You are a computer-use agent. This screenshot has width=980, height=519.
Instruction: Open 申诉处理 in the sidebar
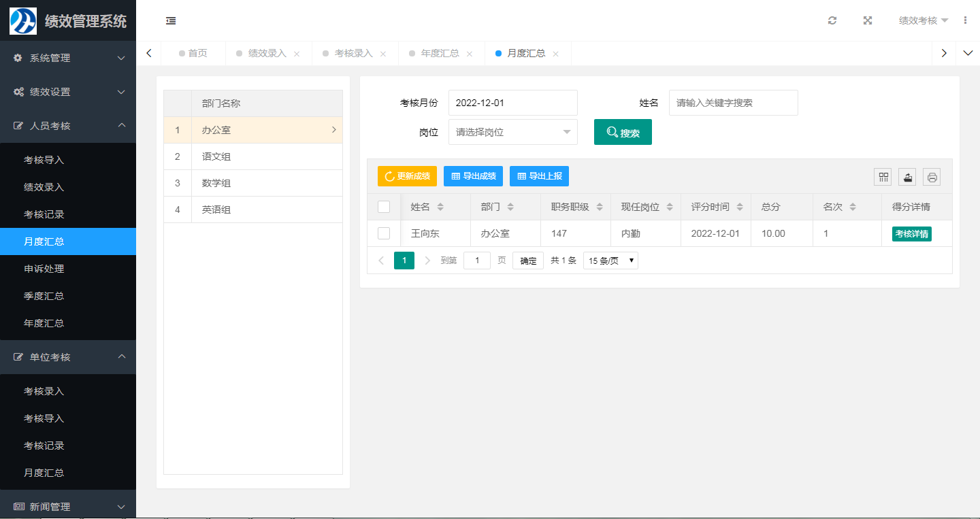tap(44, 269)
